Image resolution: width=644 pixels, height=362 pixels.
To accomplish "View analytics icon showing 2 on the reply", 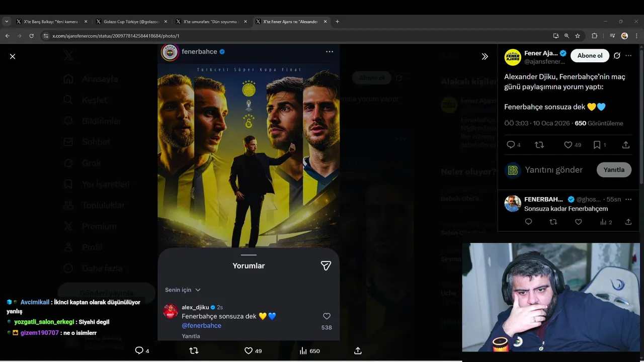I will [x=603, y=222].
